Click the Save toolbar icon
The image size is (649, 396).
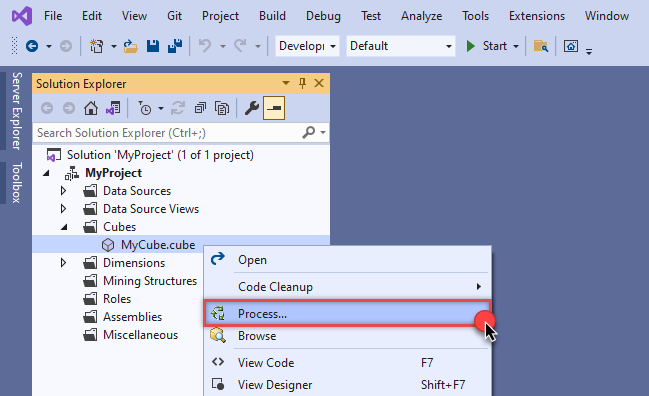(x=153, y=46)
